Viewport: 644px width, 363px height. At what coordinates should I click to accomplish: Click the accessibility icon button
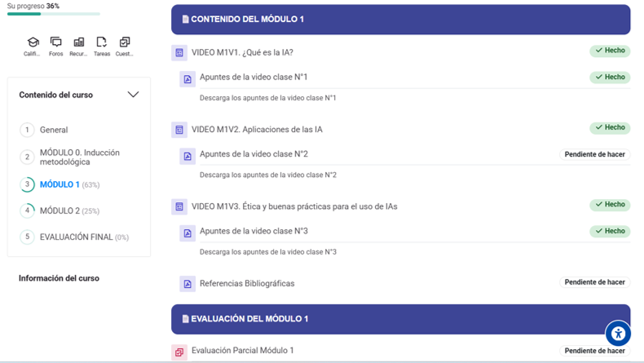(618, 333)
